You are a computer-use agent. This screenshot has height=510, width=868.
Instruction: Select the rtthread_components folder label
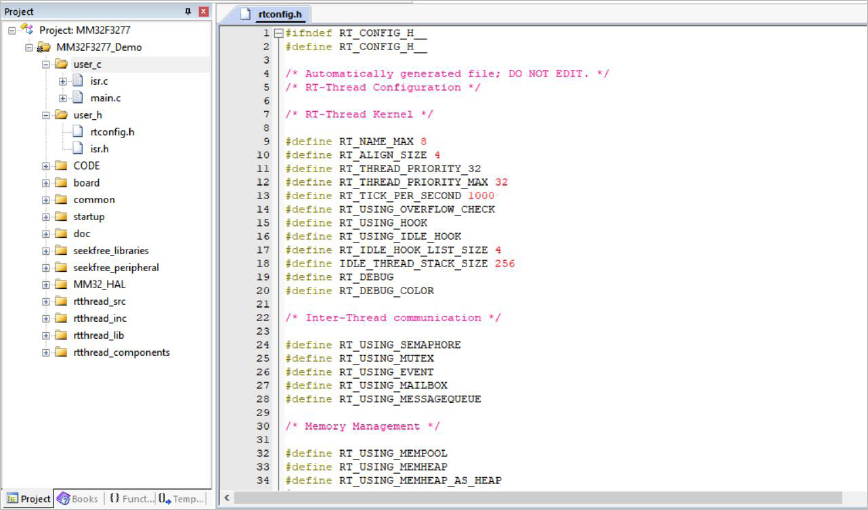[x=121, y=352]
